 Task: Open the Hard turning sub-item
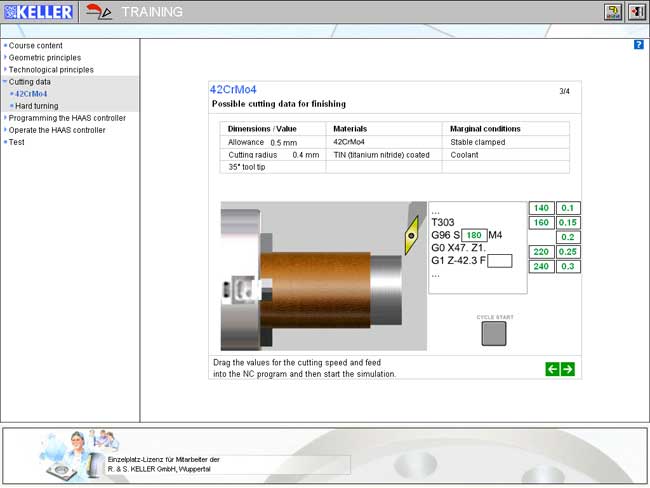36,106
